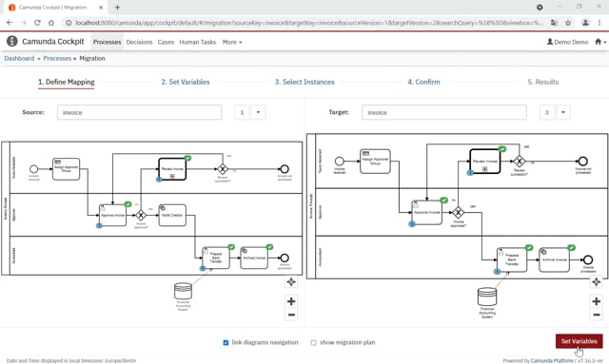This screenshot has height=364, width=609.
Task: Select Prepare Bank Transfer task in source
Action: tap(216, 259)
